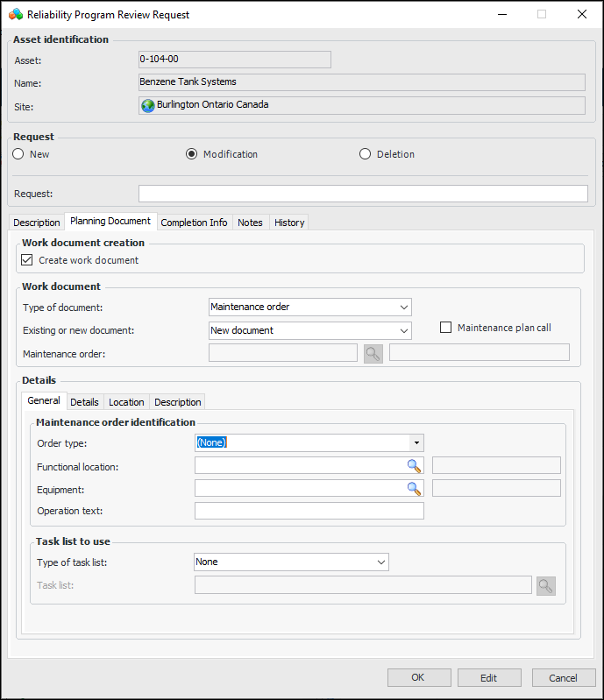This screenshot has height=700, width=604.
Task: Open the Type of document dropdown
Action: click(310, 308)
